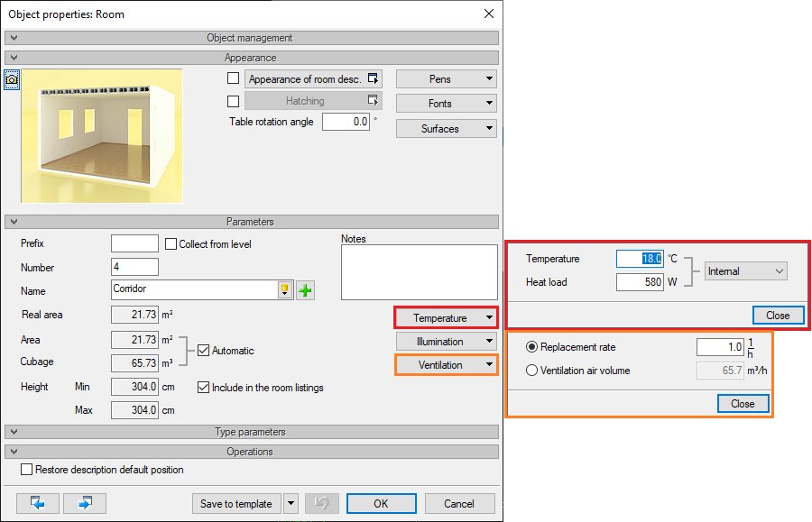812x522 pixels.
Task: Uncheck the Automatic area checkbox
Action: point(204,350)
